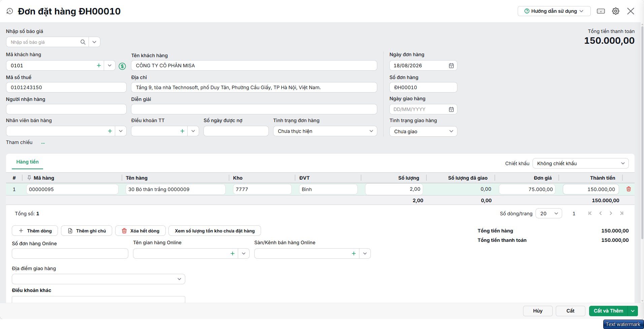Open Địa điểm giao hàng dropdown

(x=98, y=279)
